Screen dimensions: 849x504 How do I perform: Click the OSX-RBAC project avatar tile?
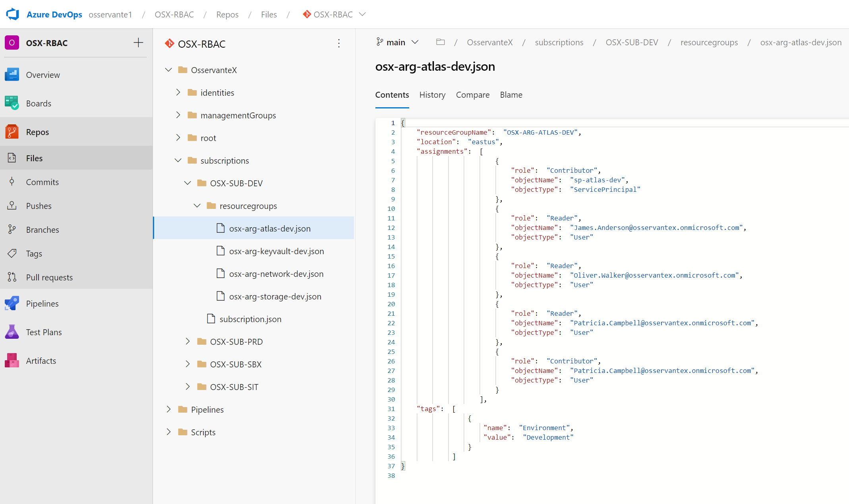pos(12,42)
